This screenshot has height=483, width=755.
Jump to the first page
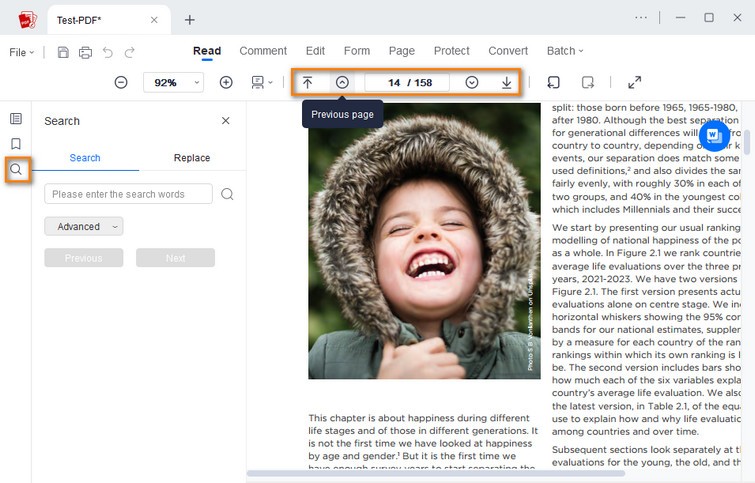(307, 82)
